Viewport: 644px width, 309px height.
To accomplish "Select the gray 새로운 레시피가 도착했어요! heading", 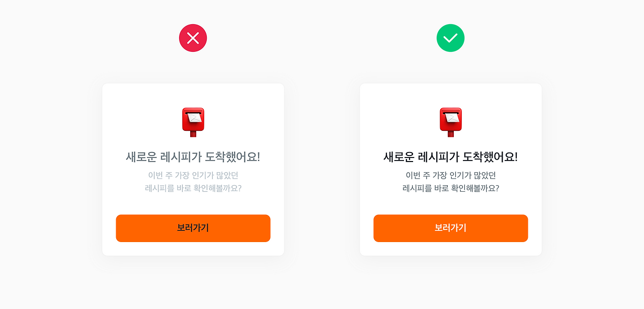I will coord(193,157).
